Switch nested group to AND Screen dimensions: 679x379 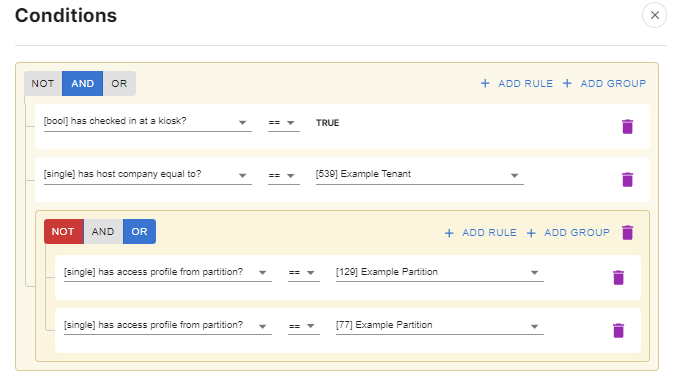(103, 232)
